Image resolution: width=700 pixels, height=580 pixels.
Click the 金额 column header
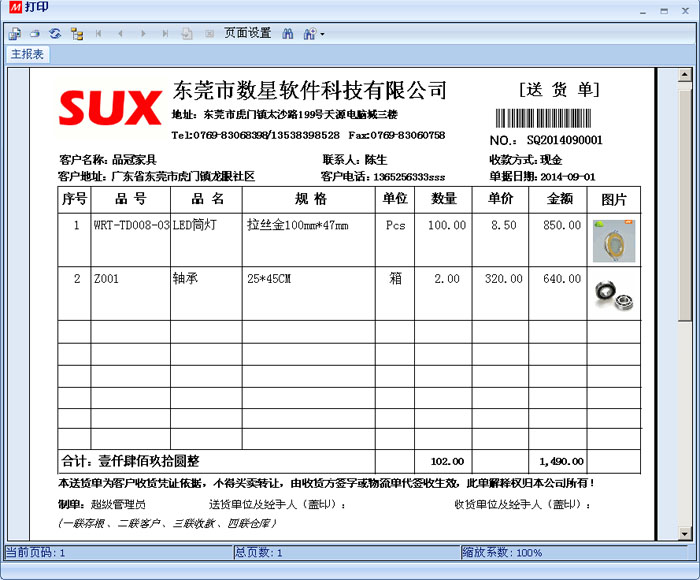click(x=560, y=198)
